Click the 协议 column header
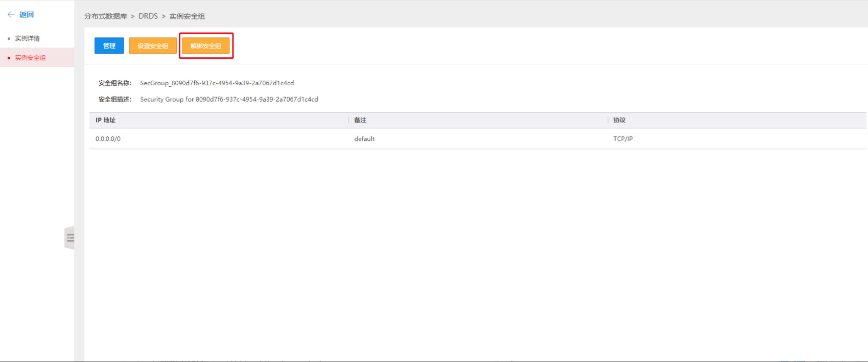The height and width of the screenshot is (362, 868). pyautogui.click(x=619, y=120)
